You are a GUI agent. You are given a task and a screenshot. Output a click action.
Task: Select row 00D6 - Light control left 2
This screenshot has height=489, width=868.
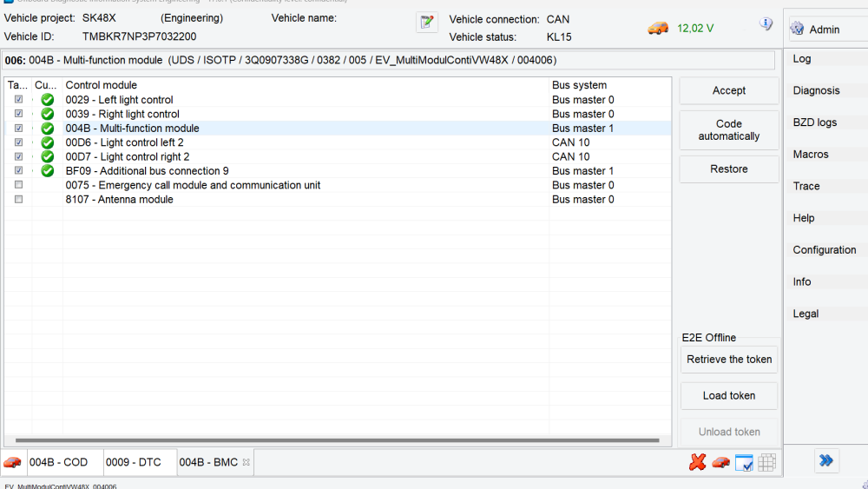point(338,142)
